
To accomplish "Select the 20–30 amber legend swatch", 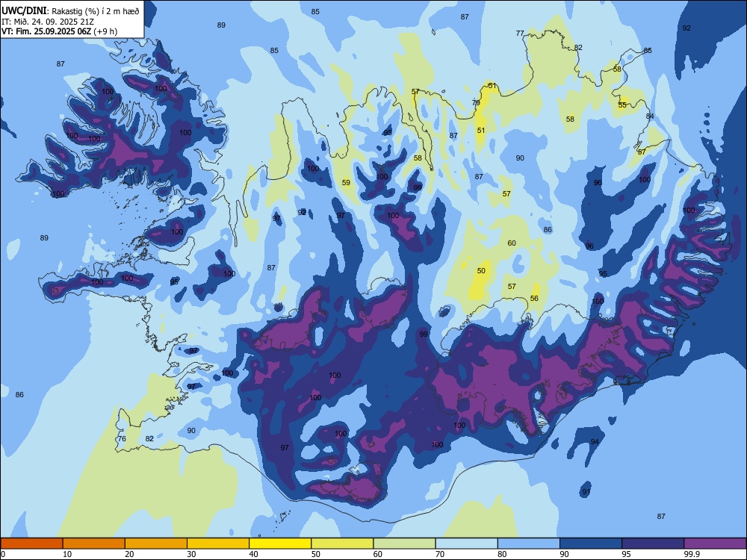I will (156, 544).
